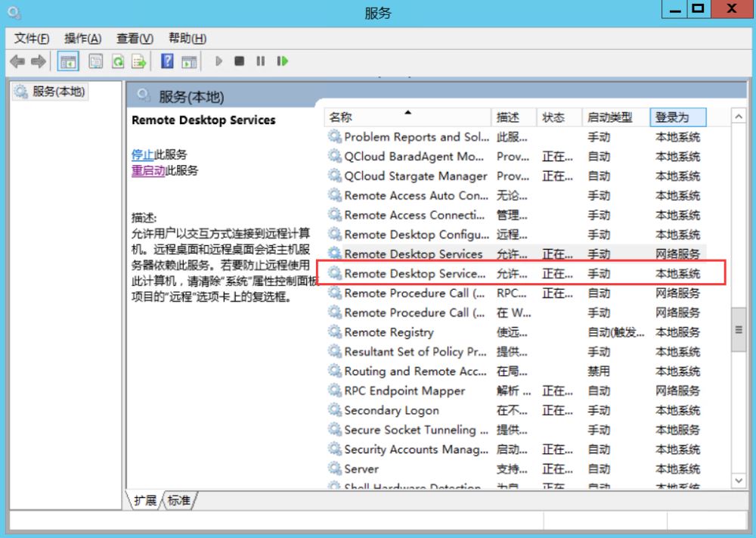Open the 帮助(H) menu
Image resolution: width=756 pixels, height=538 pixels.
coord(187,38)
